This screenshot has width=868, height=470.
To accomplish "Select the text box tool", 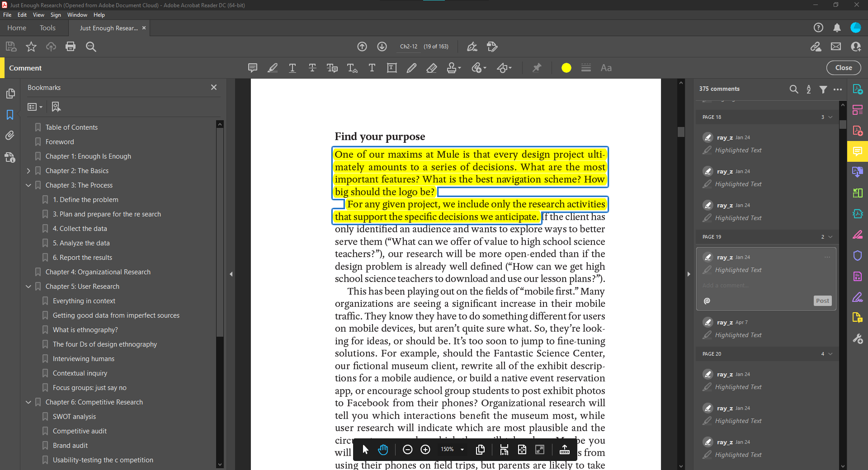I will tap(392, 68).
